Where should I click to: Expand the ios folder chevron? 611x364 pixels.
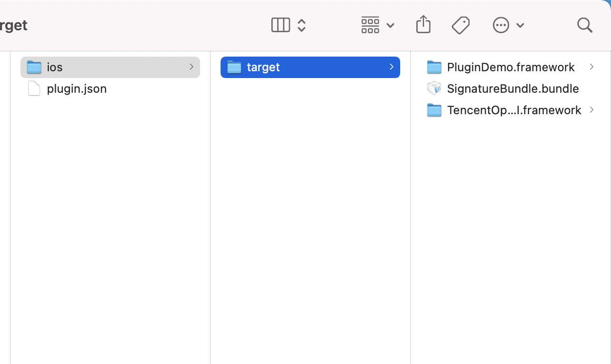[191, 67]
